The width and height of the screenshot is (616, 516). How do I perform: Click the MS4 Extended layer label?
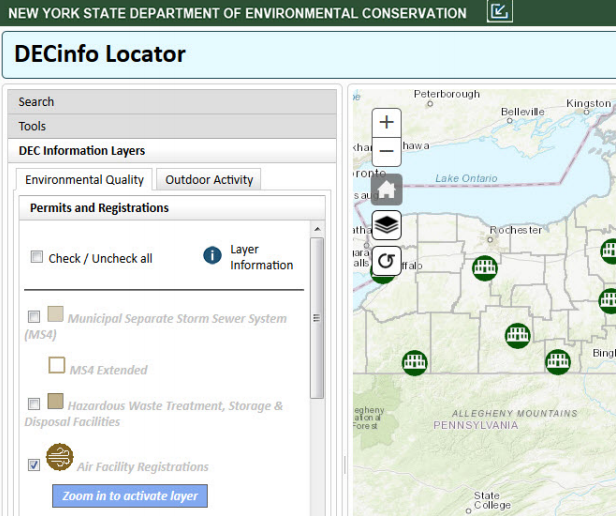pyautogui.click(x=108, y=370)
